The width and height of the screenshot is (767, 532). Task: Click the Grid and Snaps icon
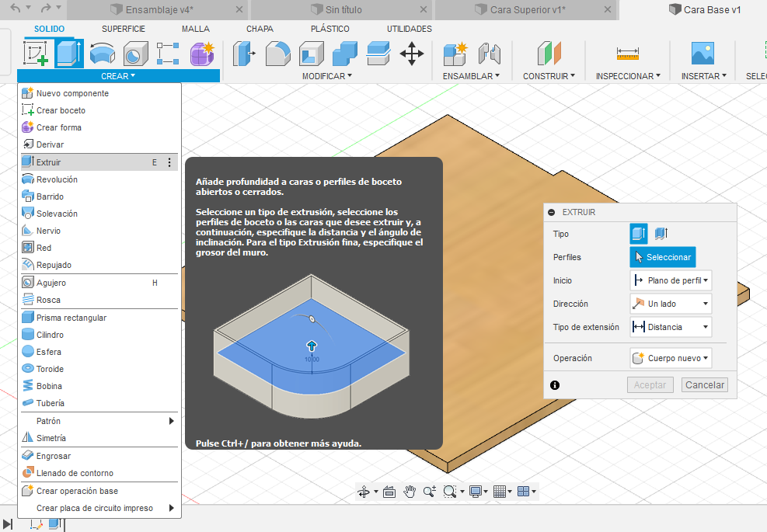tap(500, 492)
